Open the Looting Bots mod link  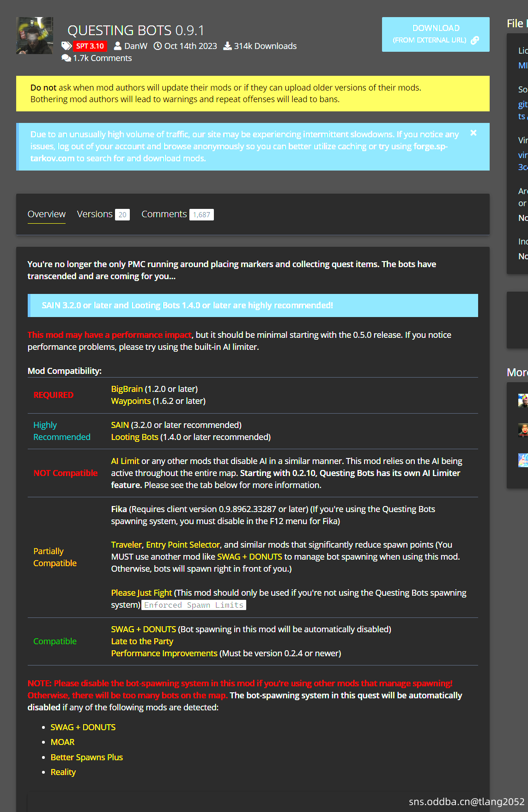tap(135, 437)
